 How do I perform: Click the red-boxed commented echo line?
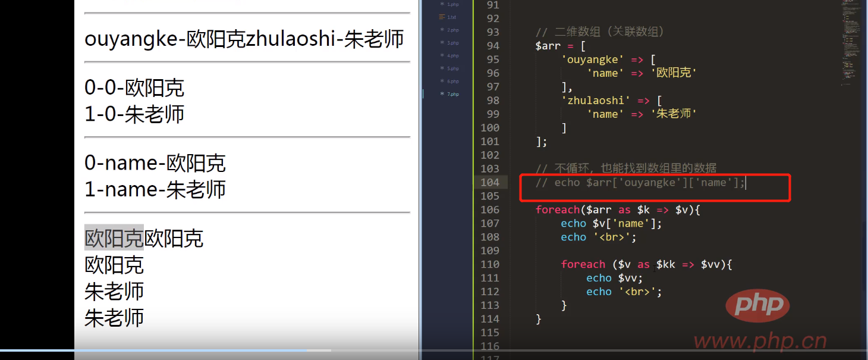[x=642, y=182]
